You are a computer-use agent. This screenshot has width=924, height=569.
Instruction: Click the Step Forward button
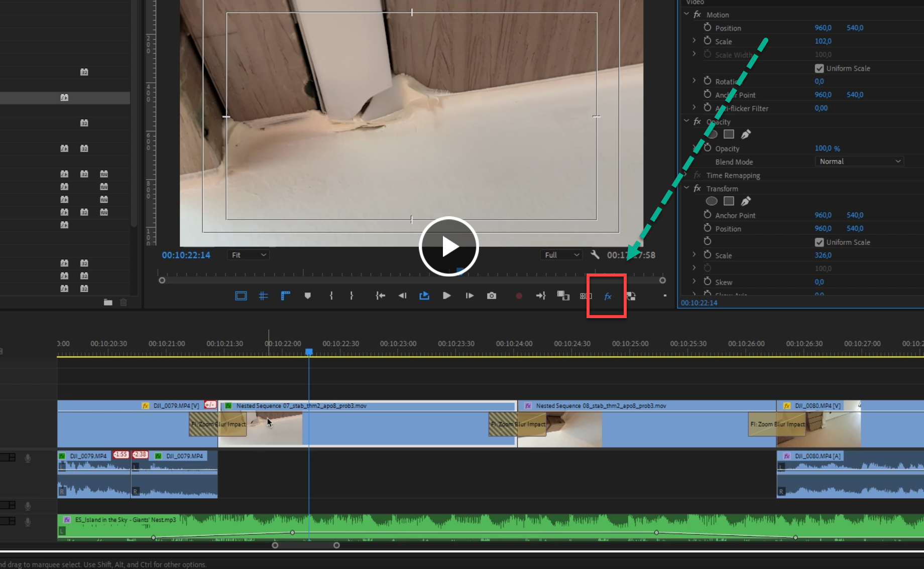(x=469, y=296)
